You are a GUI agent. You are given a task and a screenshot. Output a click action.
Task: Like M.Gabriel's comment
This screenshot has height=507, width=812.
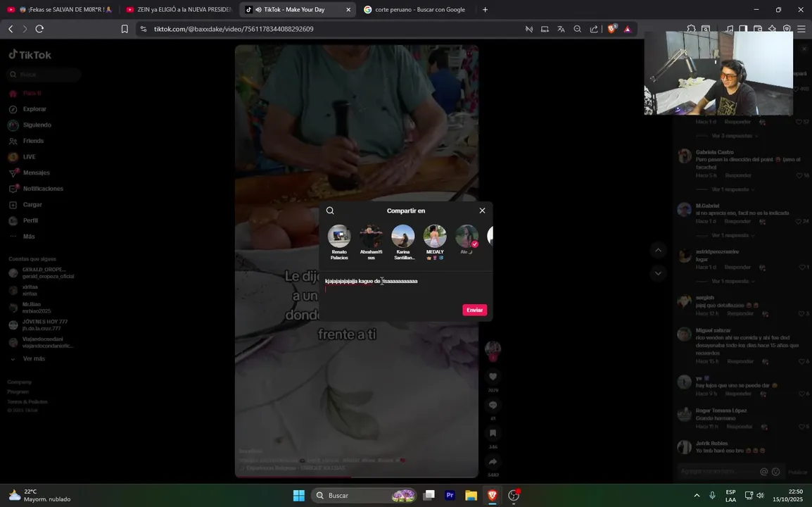point(799,221)
